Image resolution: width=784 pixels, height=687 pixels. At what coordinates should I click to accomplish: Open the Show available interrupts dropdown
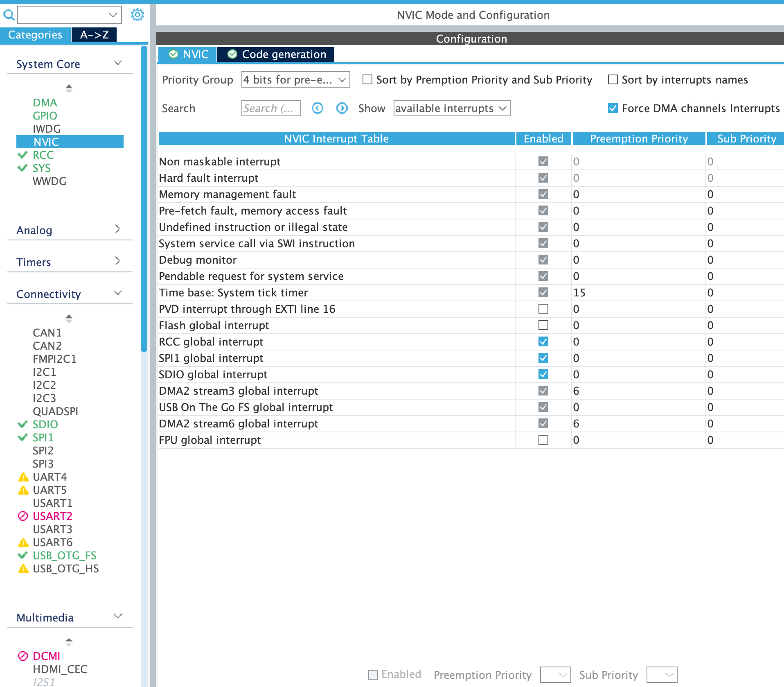coord(452,108)
